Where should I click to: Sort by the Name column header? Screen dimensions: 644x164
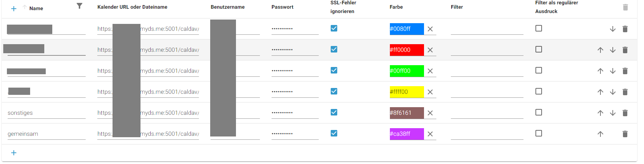(x=36, y=8)
